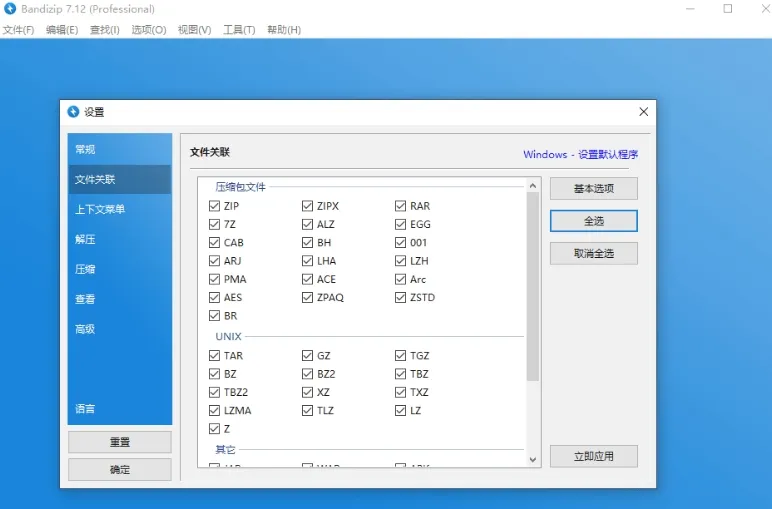Toggle the ZPAQ checkbox
Screen dimensions: 772x509
pos(307,297)
